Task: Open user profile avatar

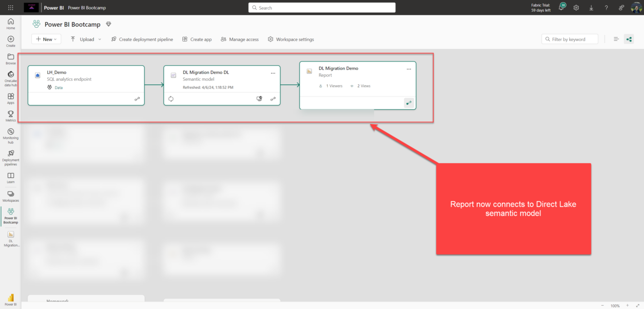Action: 636,8
